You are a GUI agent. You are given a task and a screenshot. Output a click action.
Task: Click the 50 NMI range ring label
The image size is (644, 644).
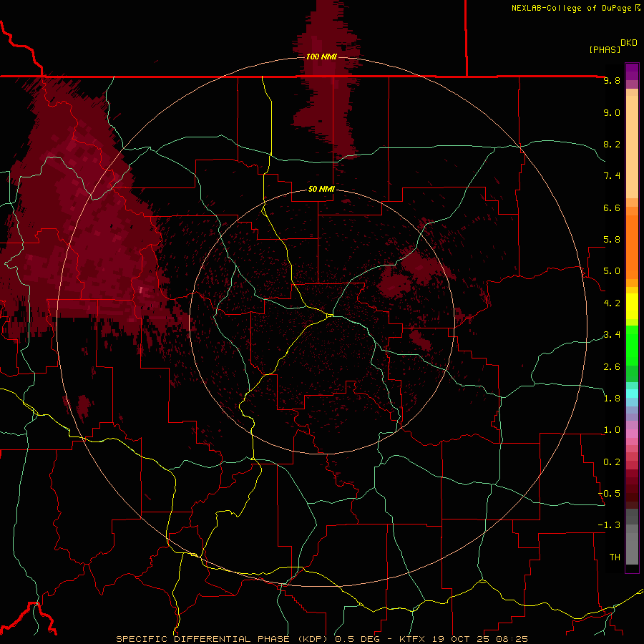click(321, 189)
